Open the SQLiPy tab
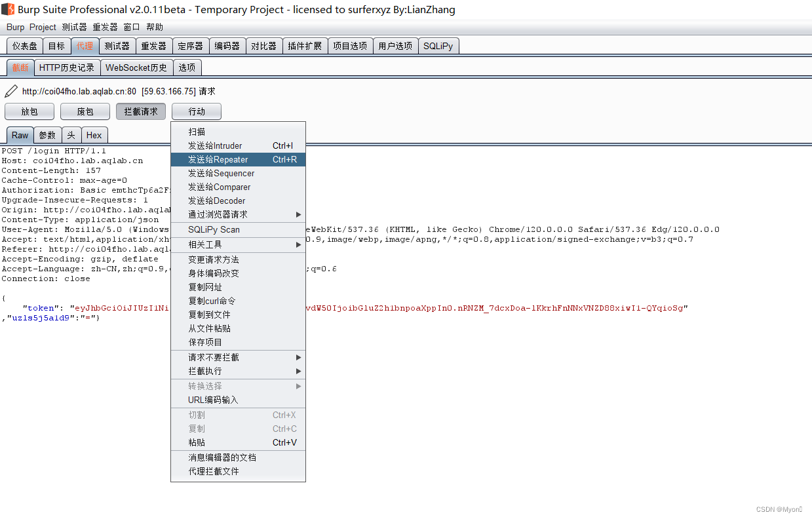 tap(438, 45)
